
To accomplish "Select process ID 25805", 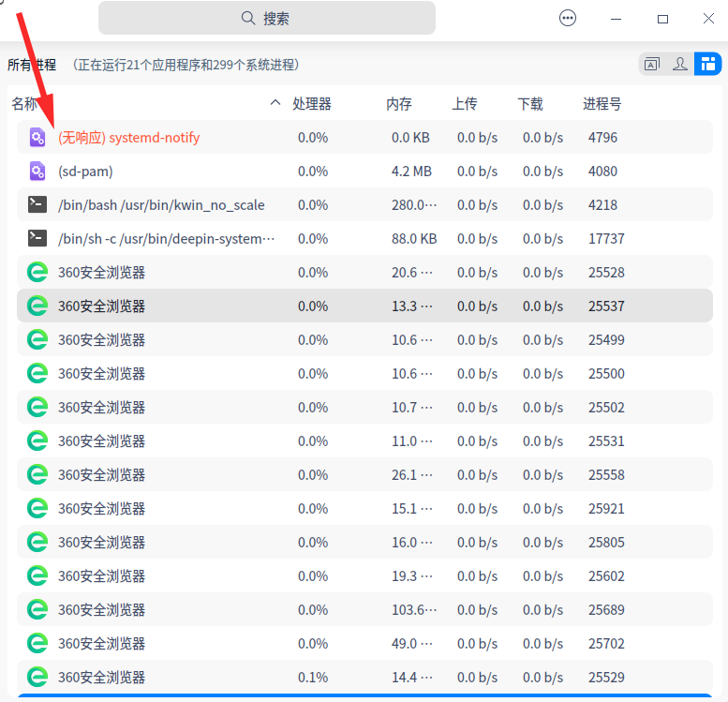I will [606, 542].
